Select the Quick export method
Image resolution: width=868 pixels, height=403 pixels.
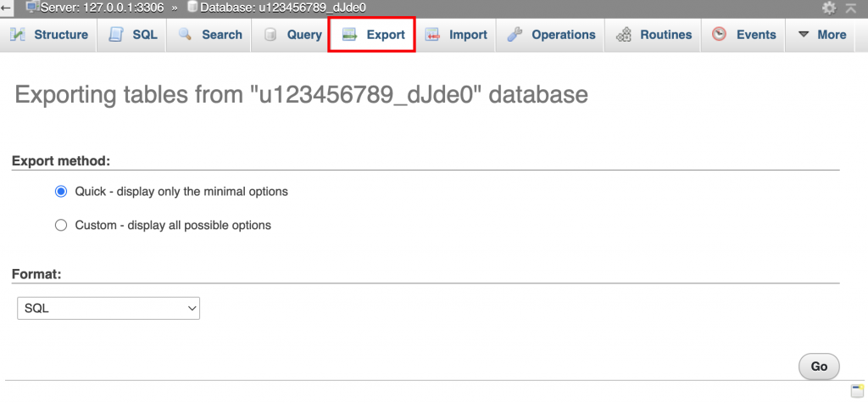coord(61,192)
